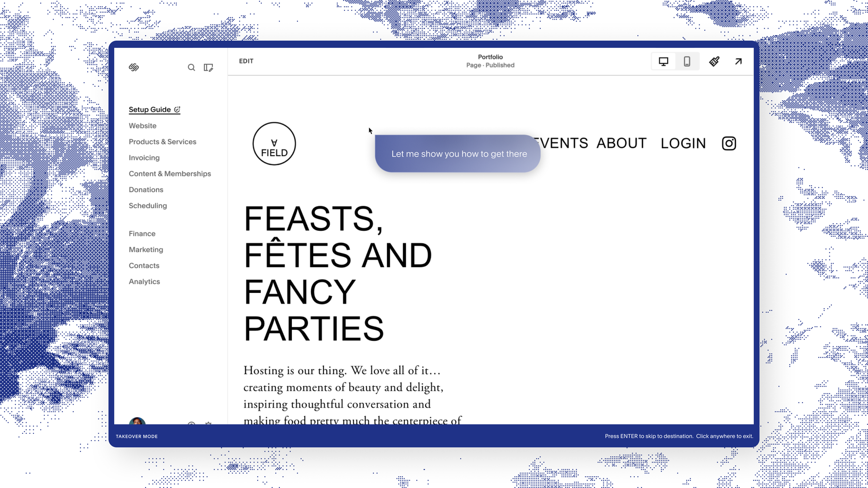Open Donations in sidebar
Screen dimensions: 868x488
point(146,190)
